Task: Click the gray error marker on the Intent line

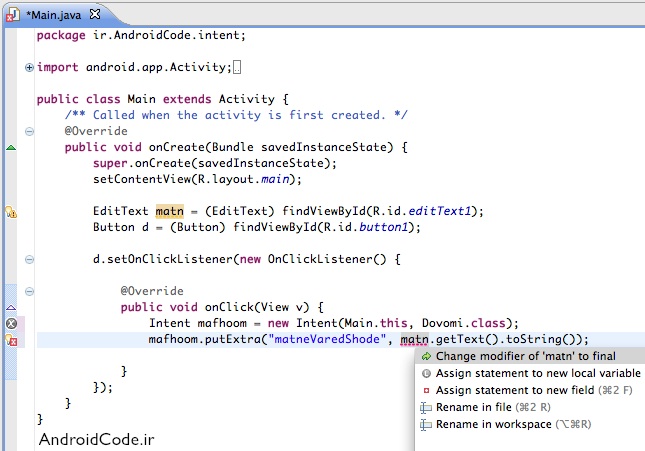Action: tap(11, 323)
